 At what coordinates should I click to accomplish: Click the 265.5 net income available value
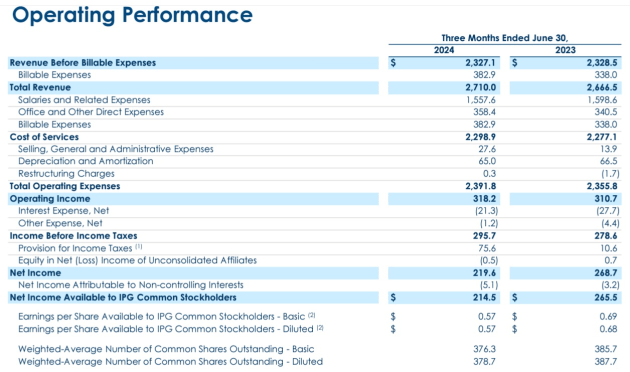click(606, 298)
